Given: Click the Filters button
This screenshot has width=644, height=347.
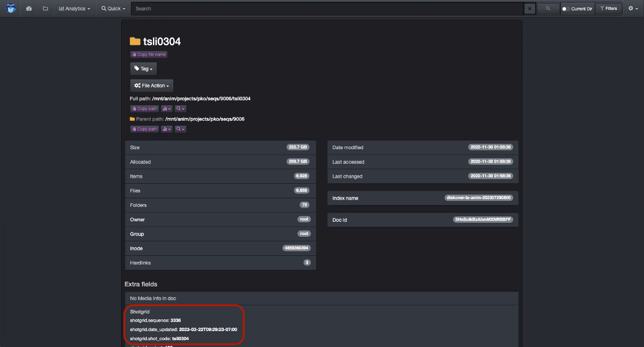Looking at the screenshot, I should pyautogui.click(x=609, y=8).
